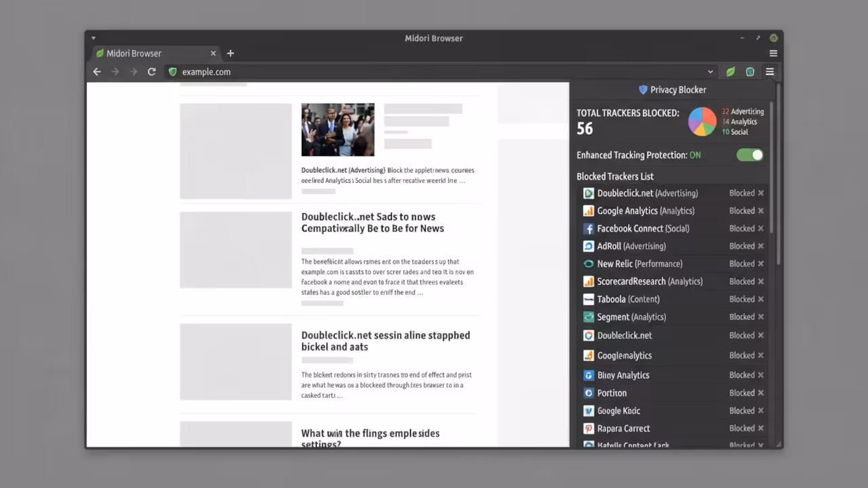Remove ScorecardResearch entry with its X
The image size is (868, 488).
click(x=761, y=281)
